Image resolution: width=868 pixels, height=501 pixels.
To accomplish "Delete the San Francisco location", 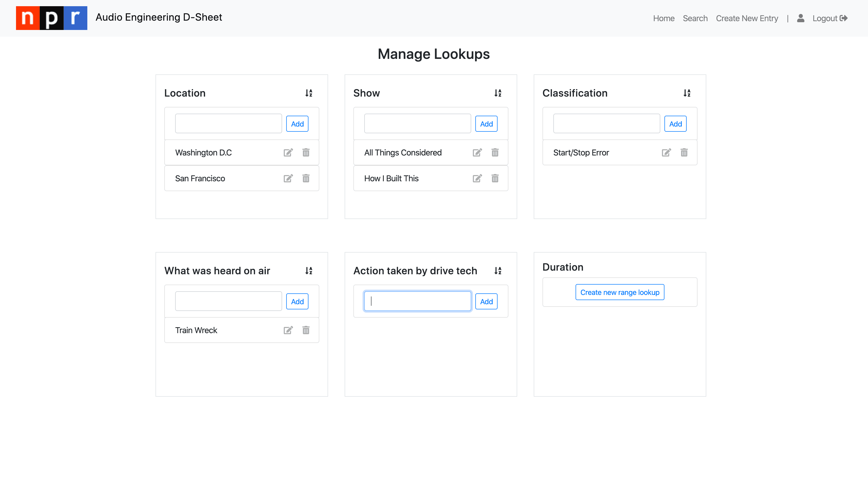I will [x=306, y=178].
